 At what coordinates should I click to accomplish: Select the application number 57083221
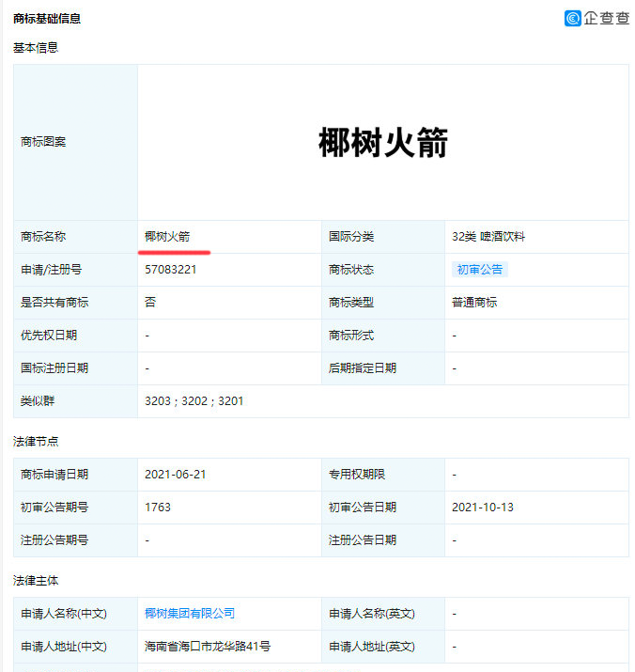(x=171, y=270)
